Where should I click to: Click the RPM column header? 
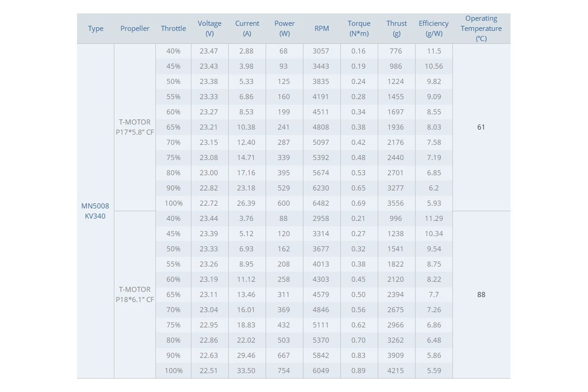[x=322, y=29]
